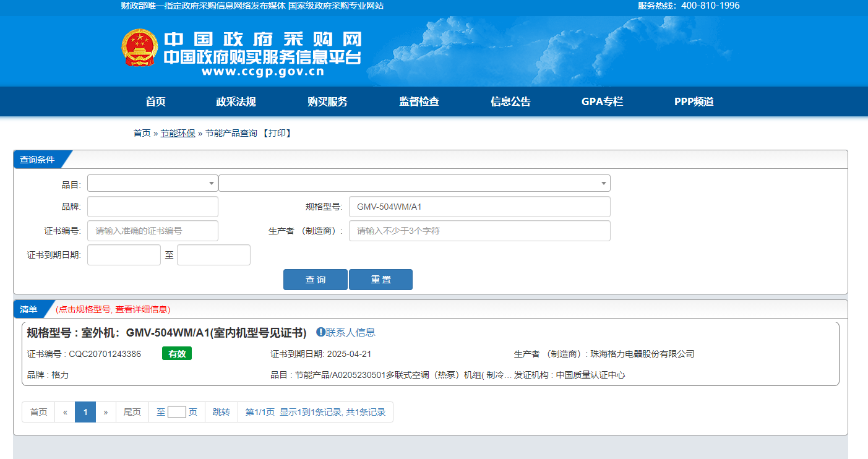Go to 购买服务 in the navigation bar
868x459 pixels.
[x=327, y=102]
